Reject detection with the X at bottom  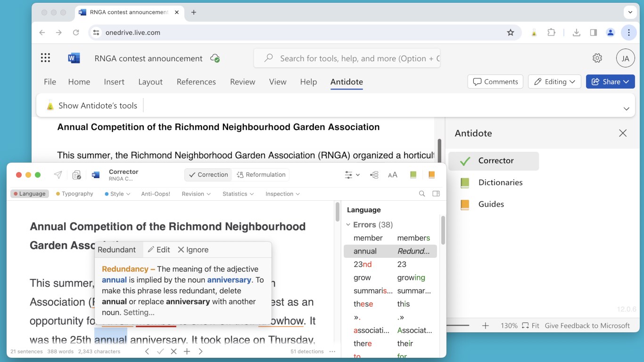(x=173, y=352)
